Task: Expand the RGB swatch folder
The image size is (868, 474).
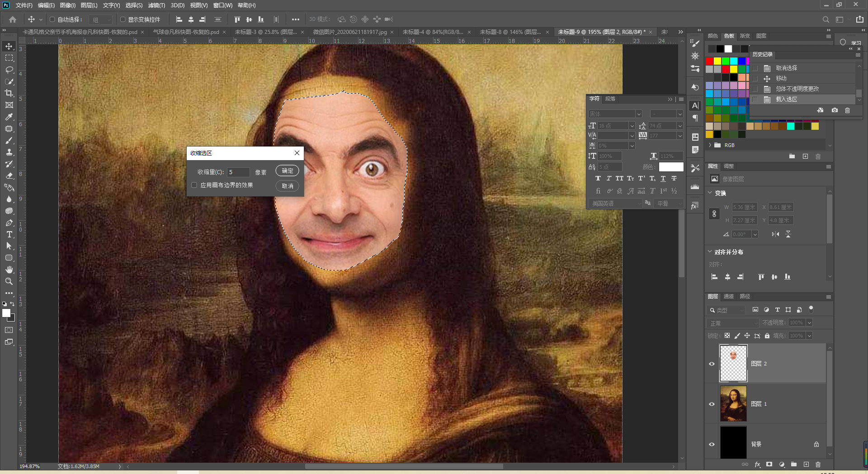Action: click(710, 145)
